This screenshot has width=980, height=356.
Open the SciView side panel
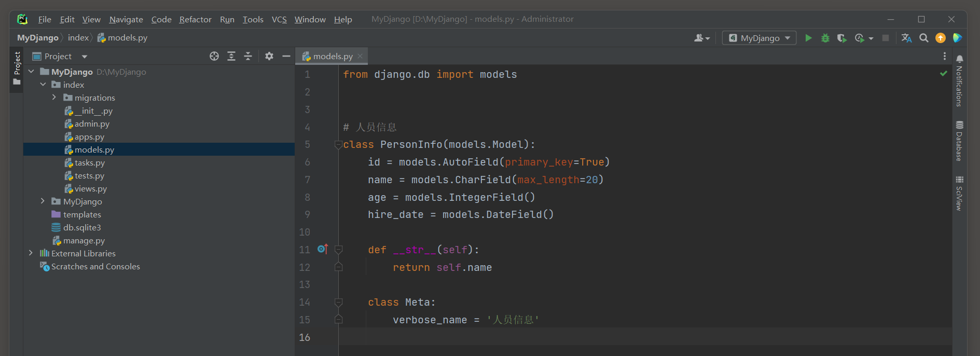959,193
